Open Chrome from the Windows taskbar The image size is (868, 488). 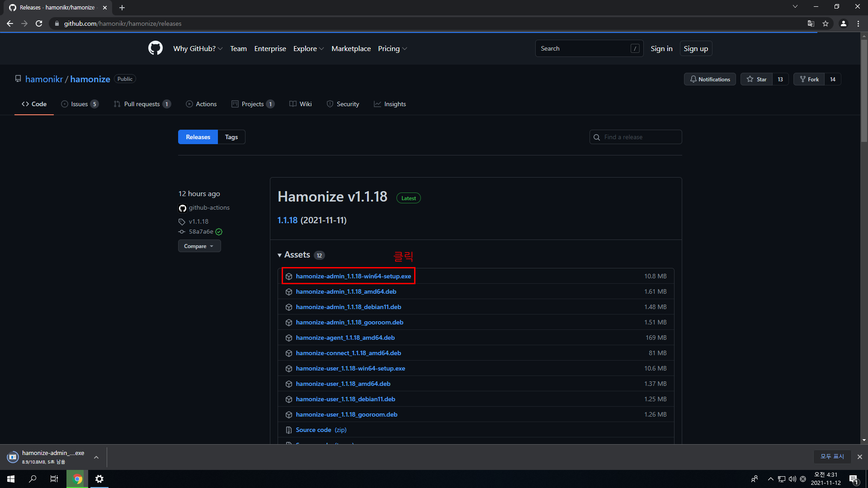(77, 479)
